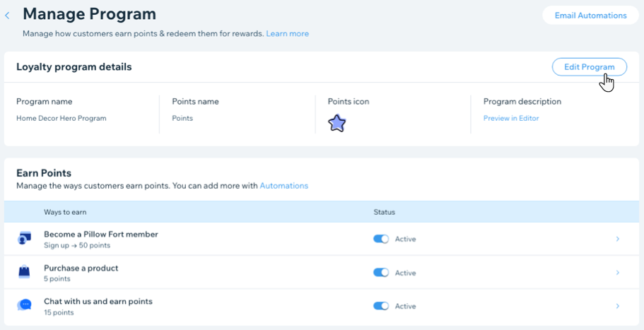Expand Chat with us row chevron
The height and width of the screenshot is (330, 644).
pyautogui.click(x=617, y=306)
